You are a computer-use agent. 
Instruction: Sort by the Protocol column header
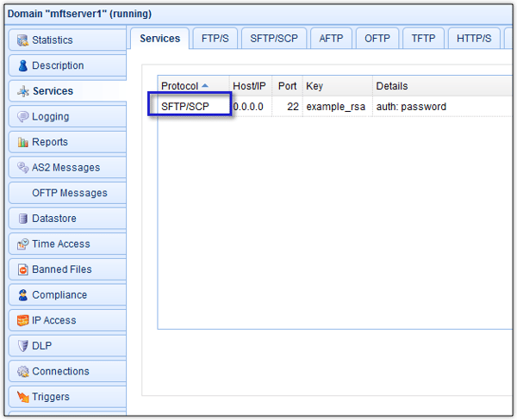179,86
